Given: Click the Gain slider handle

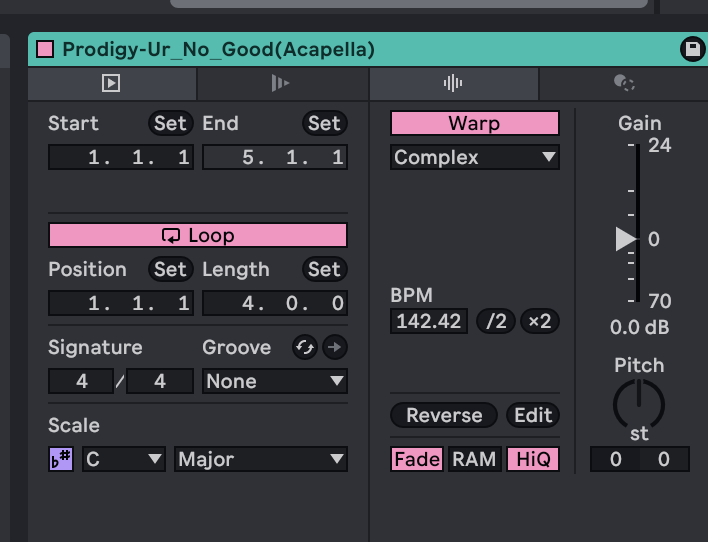Looking at the screenshot, I should pyautogui.click(x=626, y=239).
